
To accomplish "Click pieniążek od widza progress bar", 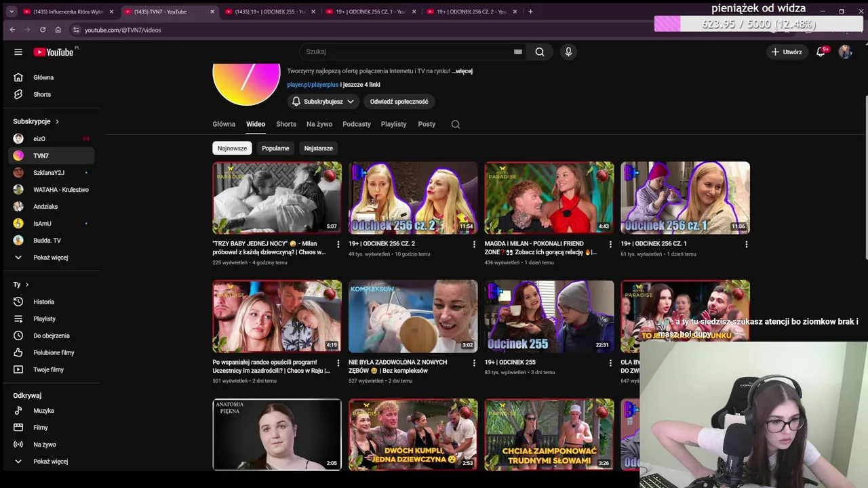I will [x=758, y=24].
